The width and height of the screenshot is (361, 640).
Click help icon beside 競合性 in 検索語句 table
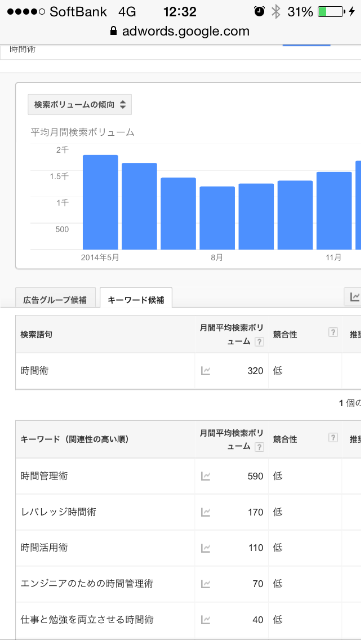tap(333, 332)
